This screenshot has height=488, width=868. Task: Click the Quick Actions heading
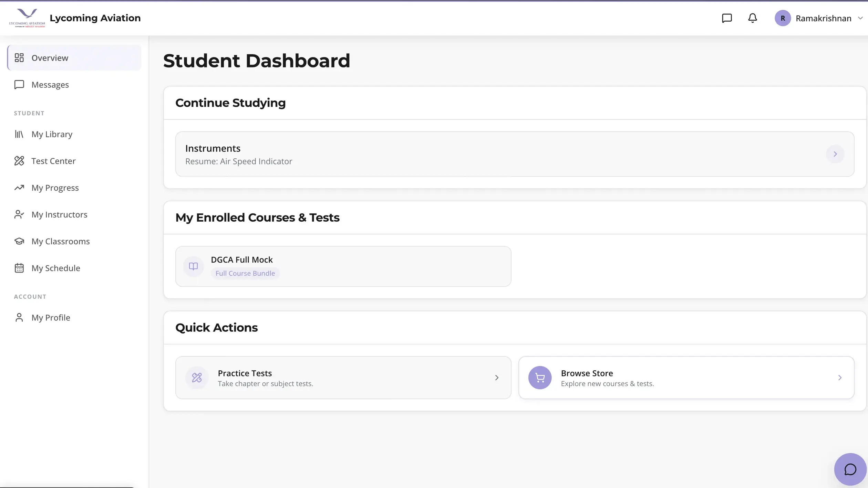coord(216,327)
